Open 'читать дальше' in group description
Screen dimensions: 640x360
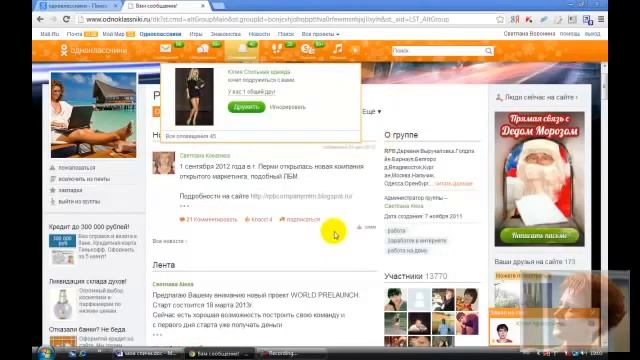(x=453, y=184)
